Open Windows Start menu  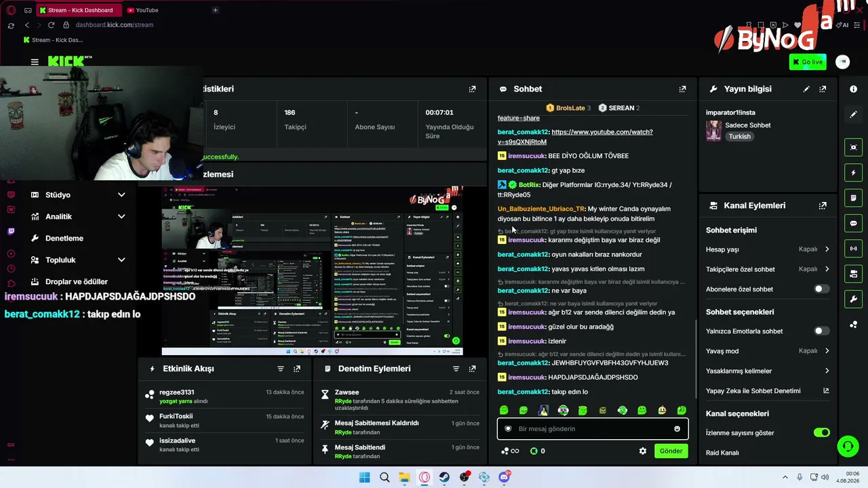(x=364, y=478)
